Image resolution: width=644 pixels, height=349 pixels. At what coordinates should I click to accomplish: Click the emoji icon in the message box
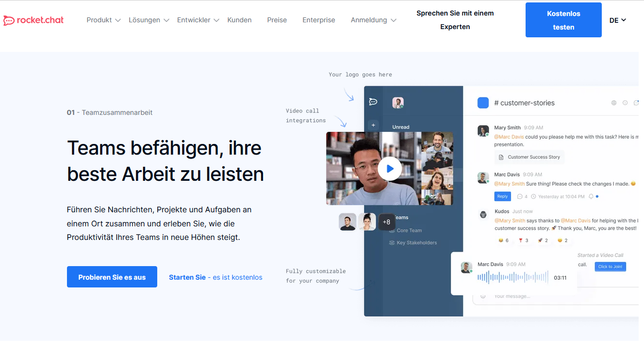(483, 296)
